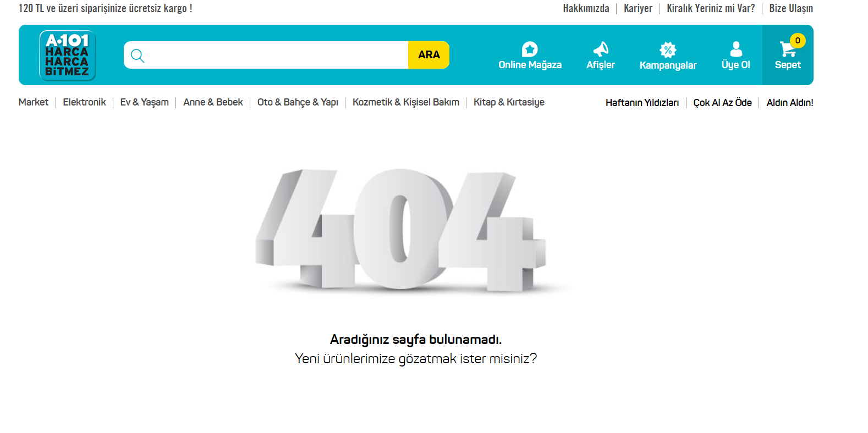
Task: Open the Kampanyalar percent badge icon
Action: [668, 49]
